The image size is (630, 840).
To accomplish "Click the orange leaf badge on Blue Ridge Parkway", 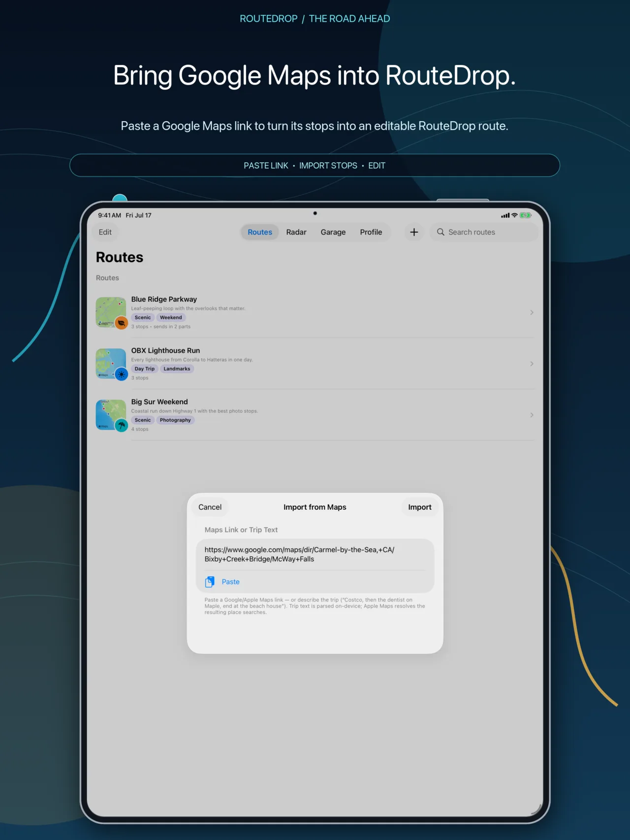I will pos(121,323).
